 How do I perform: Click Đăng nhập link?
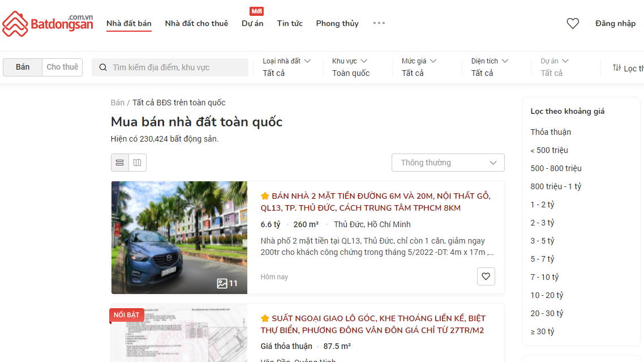615,23
